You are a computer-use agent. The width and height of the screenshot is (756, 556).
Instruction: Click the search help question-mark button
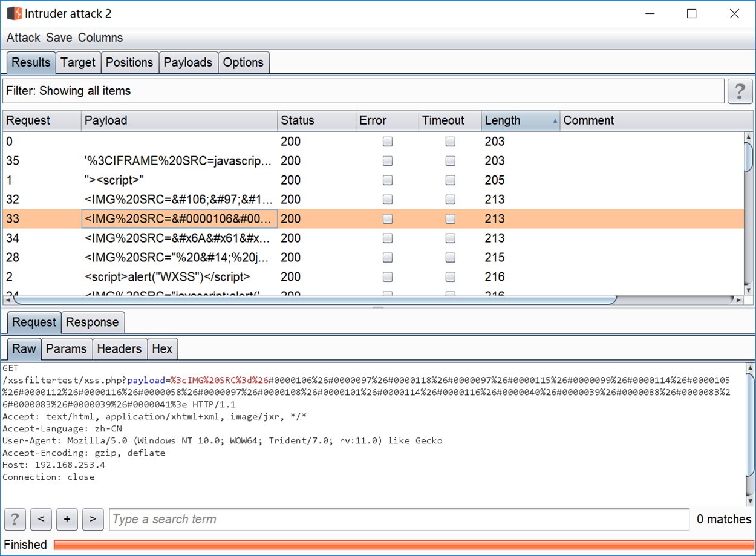15,519
